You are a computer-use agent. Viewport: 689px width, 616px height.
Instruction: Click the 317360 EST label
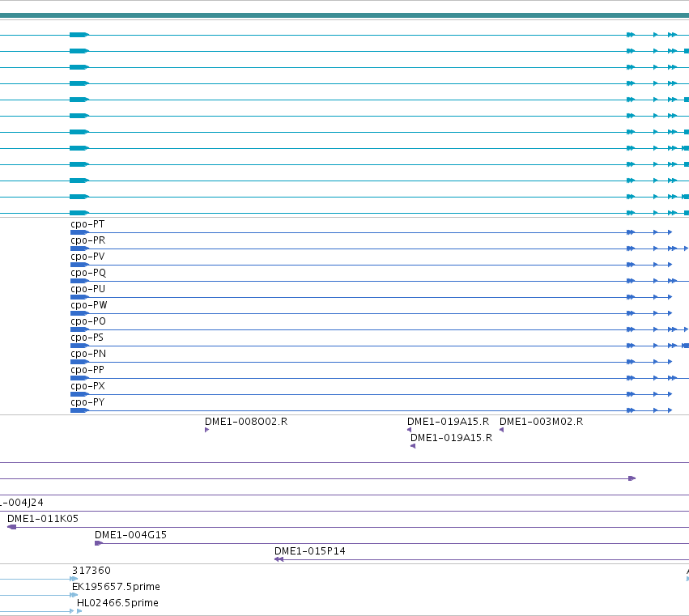(91, 571)
